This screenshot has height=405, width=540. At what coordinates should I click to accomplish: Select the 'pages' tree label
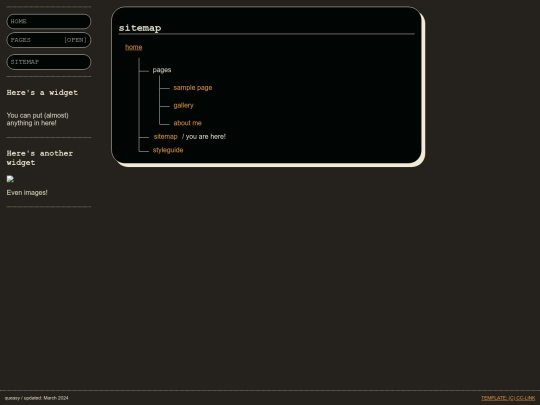[162, 70]
